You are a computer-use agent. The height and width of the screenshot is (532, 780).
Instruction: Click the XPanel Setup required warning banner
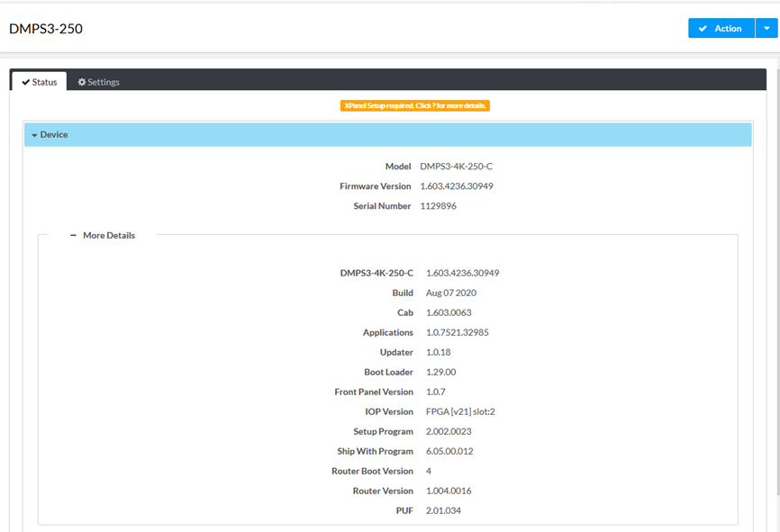coord(414,105)
